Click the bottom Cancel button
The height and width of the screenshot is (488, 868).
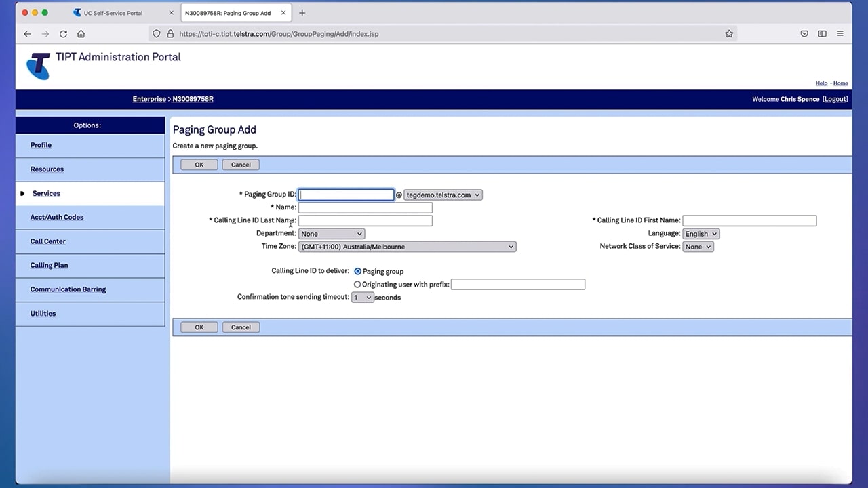click(241, 327)
